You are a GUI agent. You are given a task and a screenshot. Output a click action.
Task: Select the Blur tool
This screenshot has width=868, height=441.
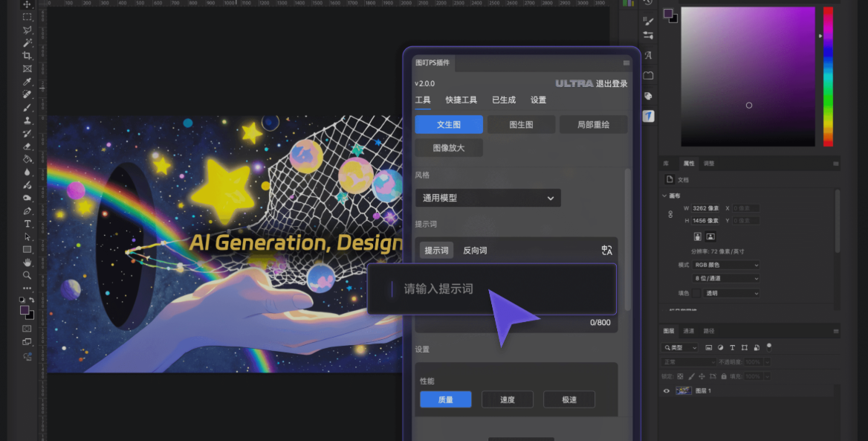27,172
